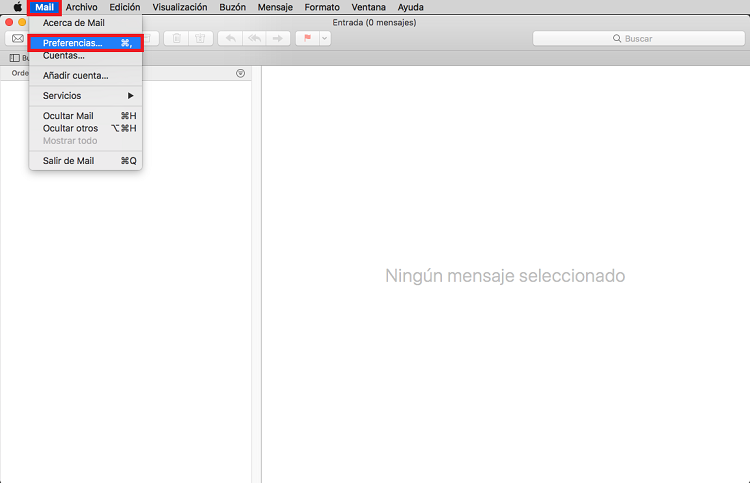
Task: Choose Ocultar Mail
Action: coord(86,116)
